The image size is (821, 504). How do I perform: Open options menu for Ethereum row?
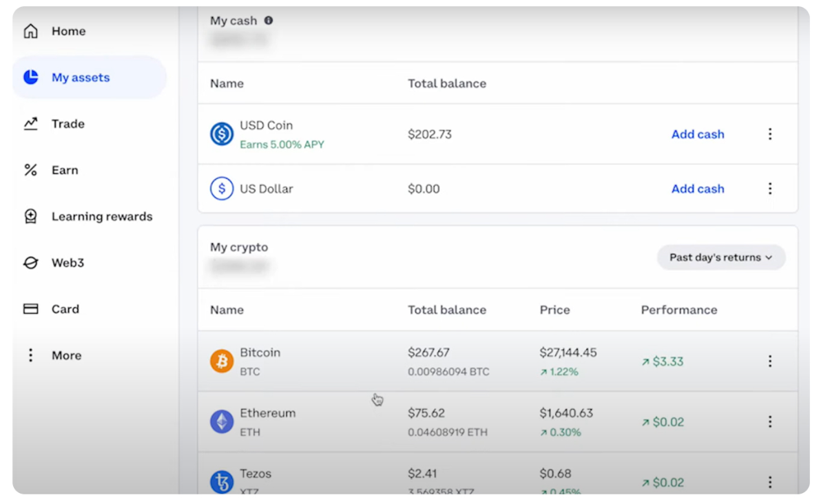(x=770, y=422)
